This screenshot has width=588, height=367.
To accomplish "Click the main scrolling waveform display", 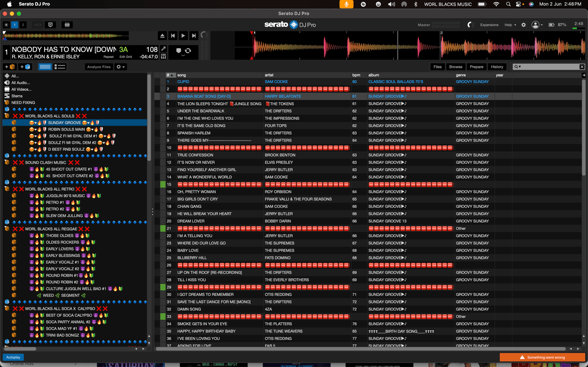I will pyautogui.click(x=410, y=45).
